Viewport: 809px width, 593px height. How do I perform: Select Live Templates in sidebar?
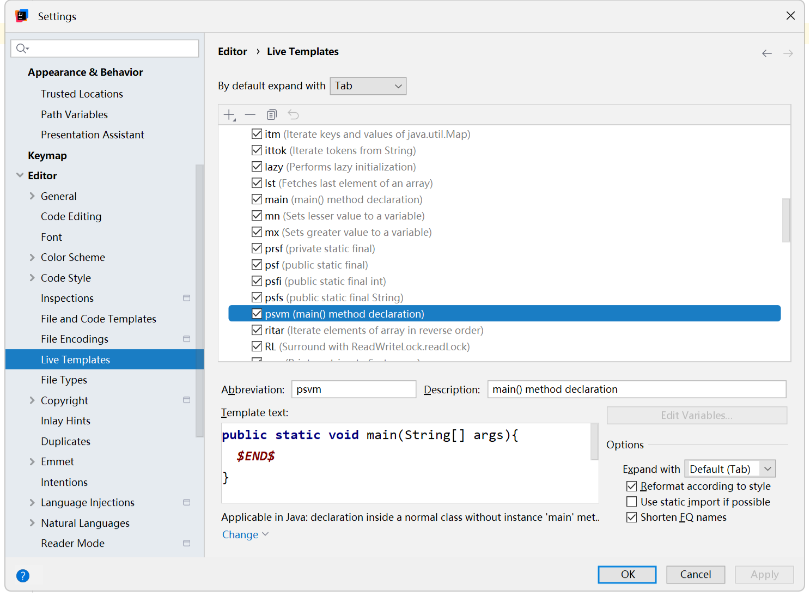click(104, 359)
